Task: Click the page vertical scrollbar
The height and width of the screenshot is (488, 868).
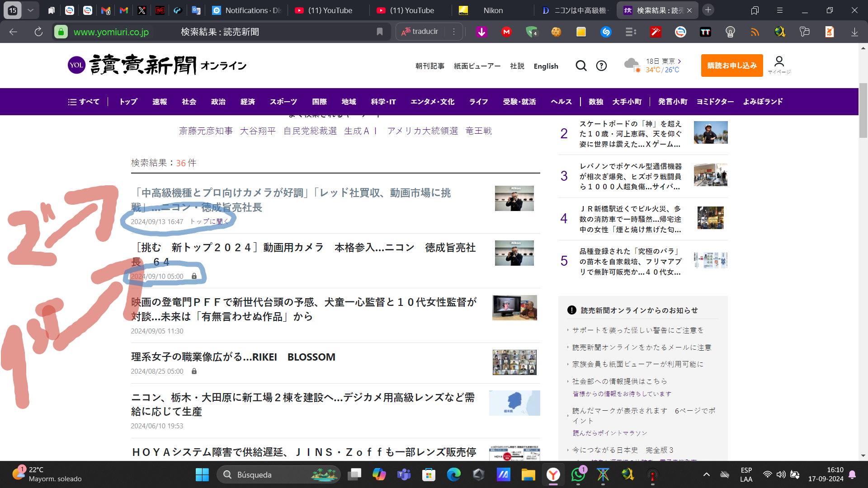Action: click(863, 111)
